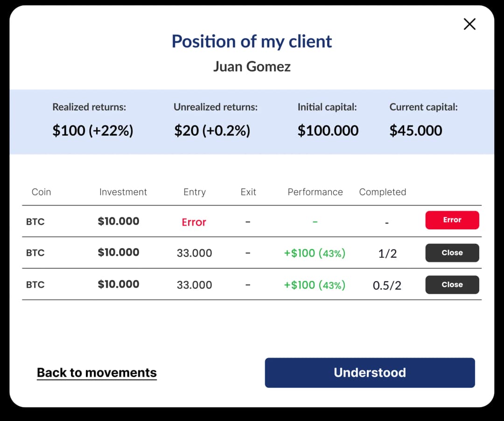This screenshot has height=421, width=504.
Task: Confirm with the Understood button
Action: [370, 373]
